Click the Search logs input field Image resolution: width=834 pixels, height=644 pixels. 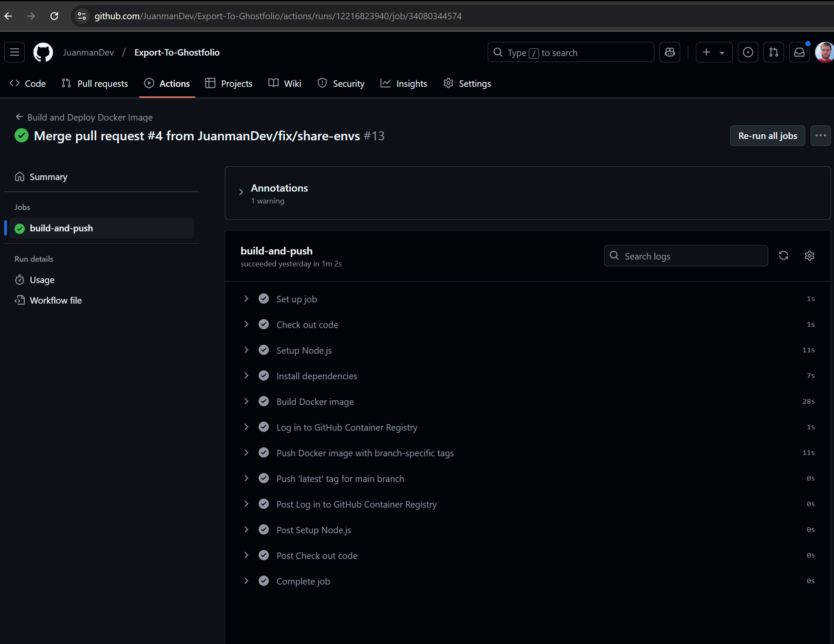[685, 256]
